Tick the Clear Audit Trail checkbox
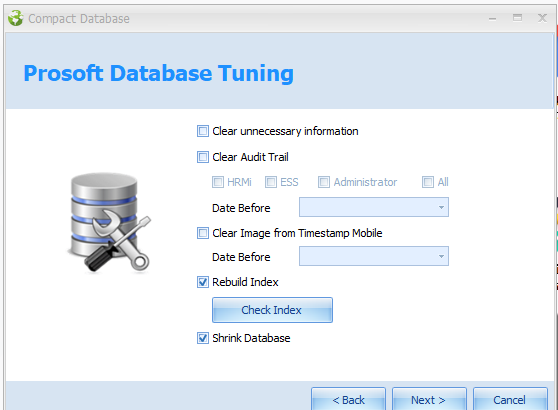Viewport: 558px width, 410px height. (203, 157)
